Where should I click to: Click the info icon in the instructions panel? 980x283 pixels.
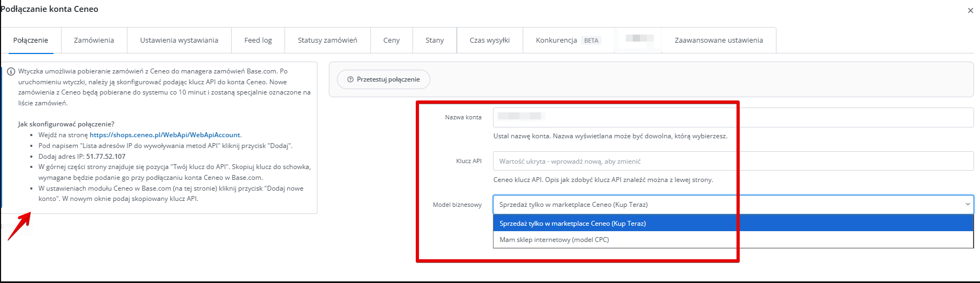[11, 71]
